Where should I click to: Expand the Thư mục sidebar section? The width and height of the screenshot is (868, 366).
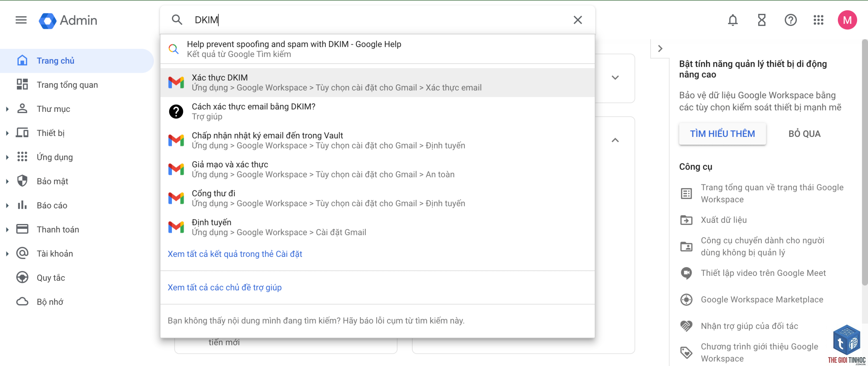7,109
